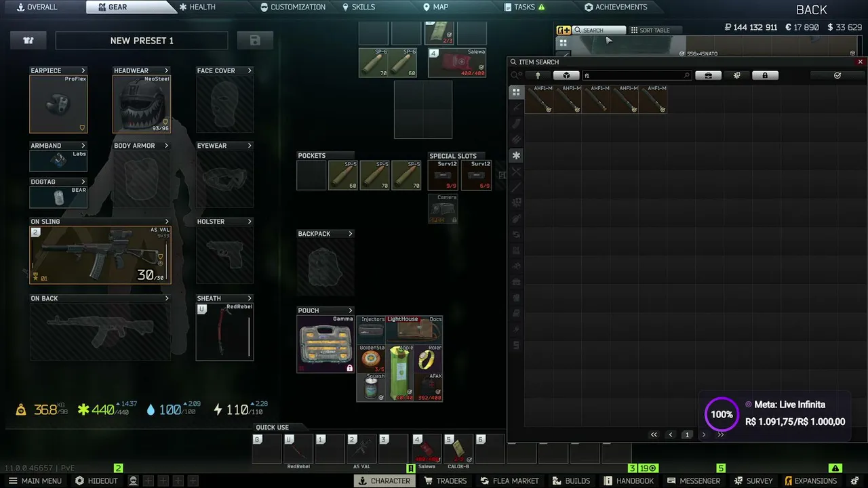Select the Roler watch in pouch
868x488 pixels.
point(429,359)
